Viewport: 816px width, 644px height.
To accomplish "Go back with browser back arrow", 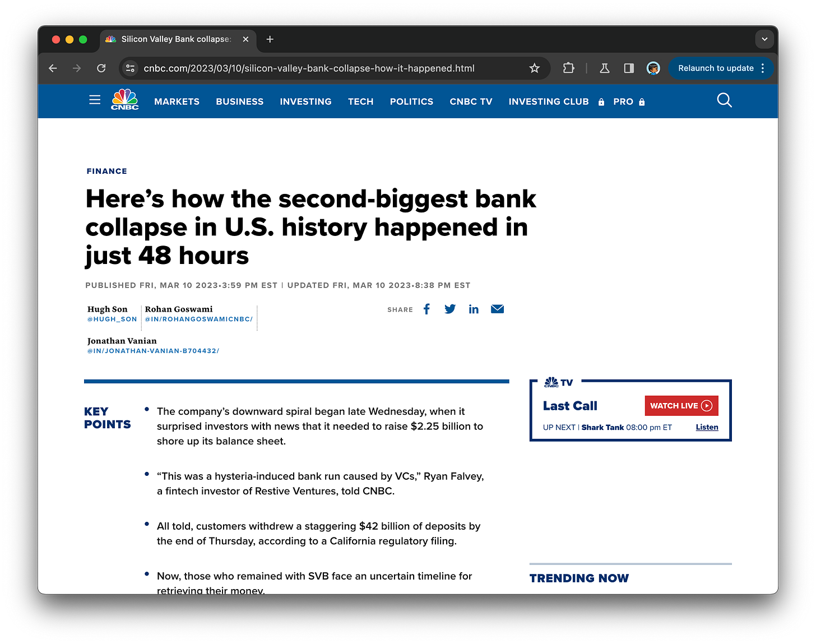I will 53,68.
